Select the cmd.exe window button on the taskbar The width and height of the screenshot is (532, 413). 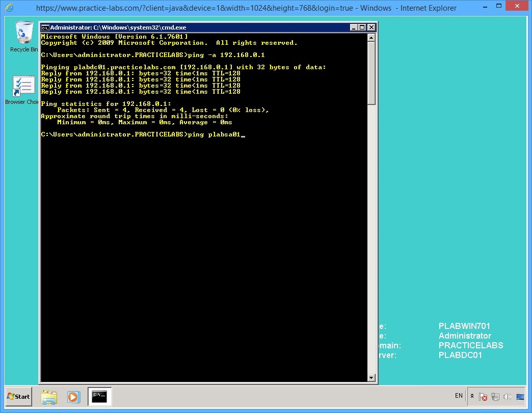[x=99, y=397]
